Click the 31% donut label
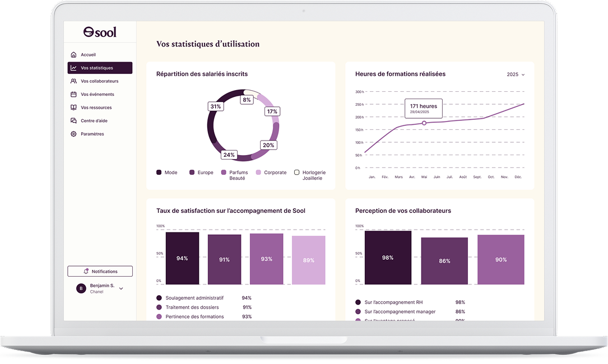 [x=216, y=106]
